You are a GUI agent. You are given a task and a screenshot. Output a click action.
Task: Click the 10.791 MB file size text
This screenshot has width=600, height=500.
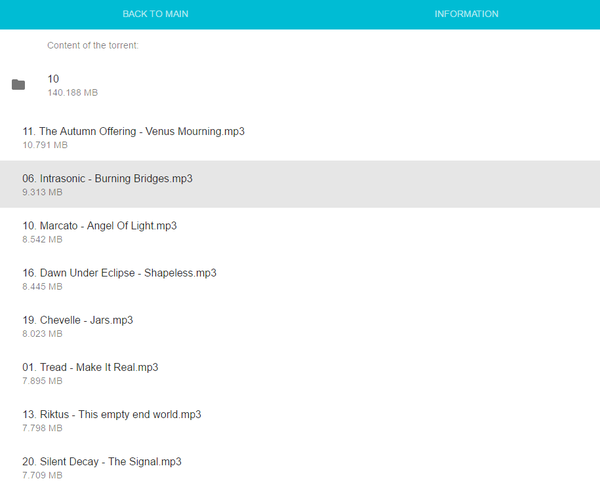45,146
